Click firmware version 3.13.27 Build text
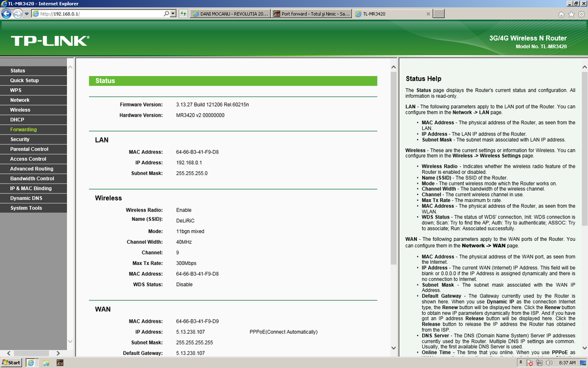This screenshot has width=588, height=368. click(212, 104)
